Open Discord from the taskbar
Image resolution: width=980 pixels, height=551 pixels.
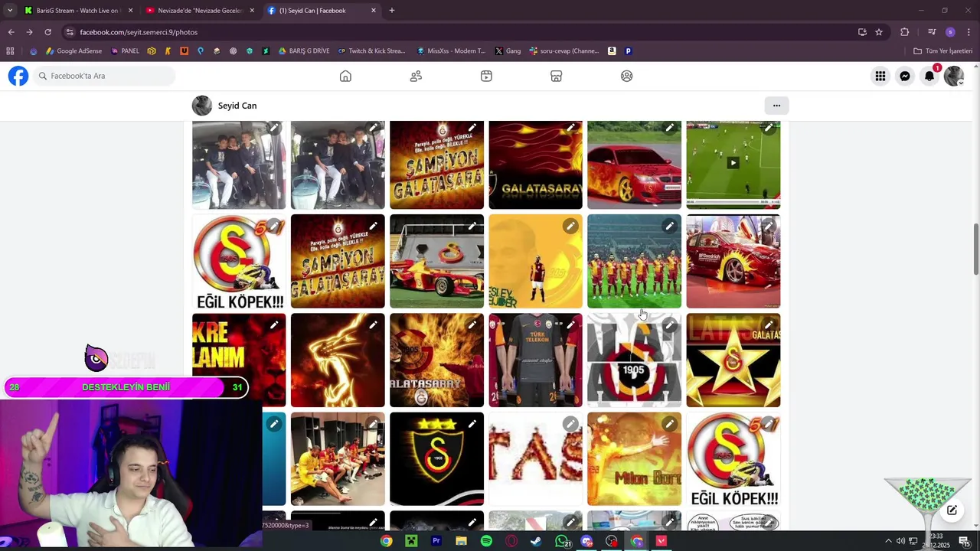point(587,541)
